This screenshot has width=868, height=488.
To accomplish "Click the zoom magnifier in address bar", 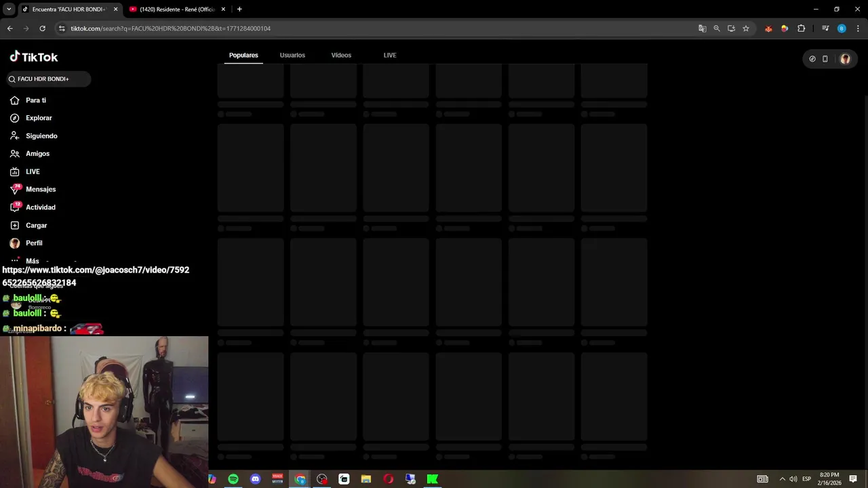I will [717, 28].
